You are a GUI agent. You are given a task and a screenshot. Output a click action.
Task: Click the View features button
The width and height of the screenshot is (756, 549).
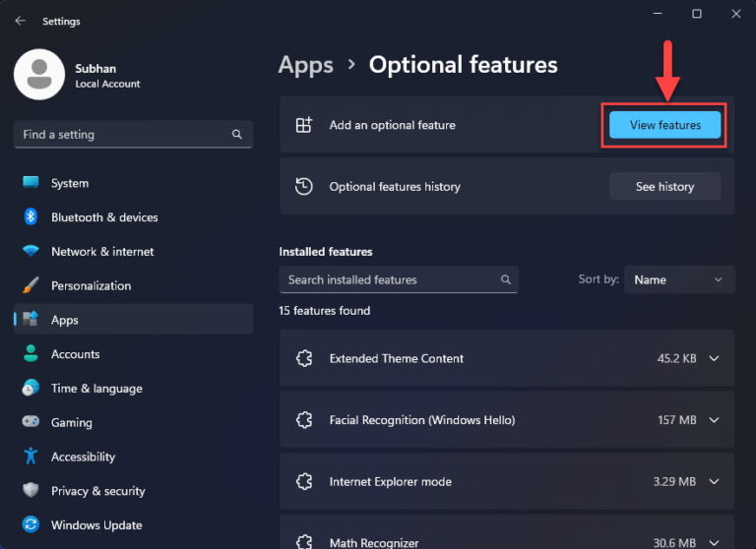tap(664, 125)
